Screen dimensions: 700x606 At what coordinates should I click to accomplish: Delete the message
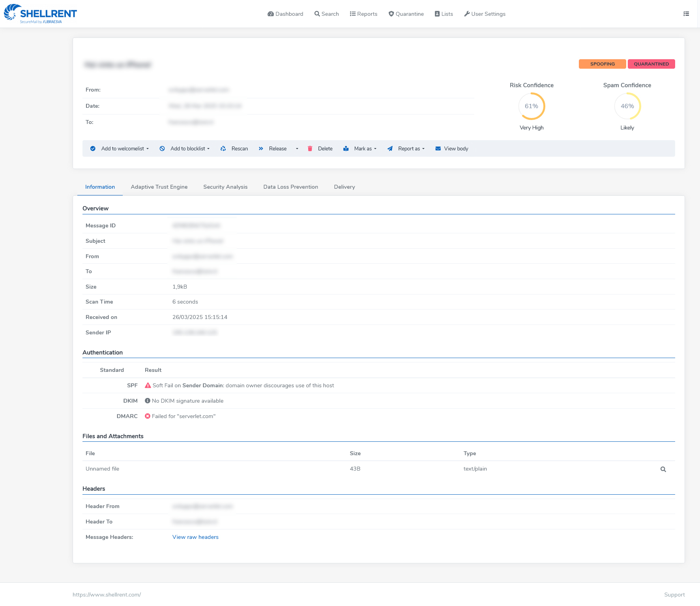[320, 149]
